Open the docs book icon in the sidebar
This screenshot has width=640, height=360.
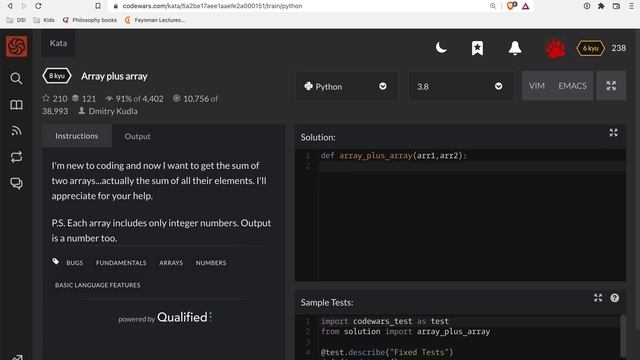click(x=16, y=105)
